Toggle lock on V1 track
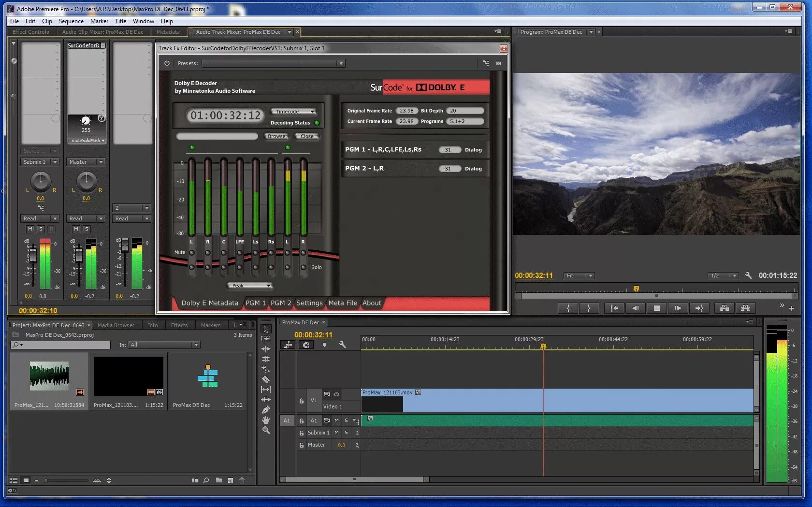 click(302, 401)
